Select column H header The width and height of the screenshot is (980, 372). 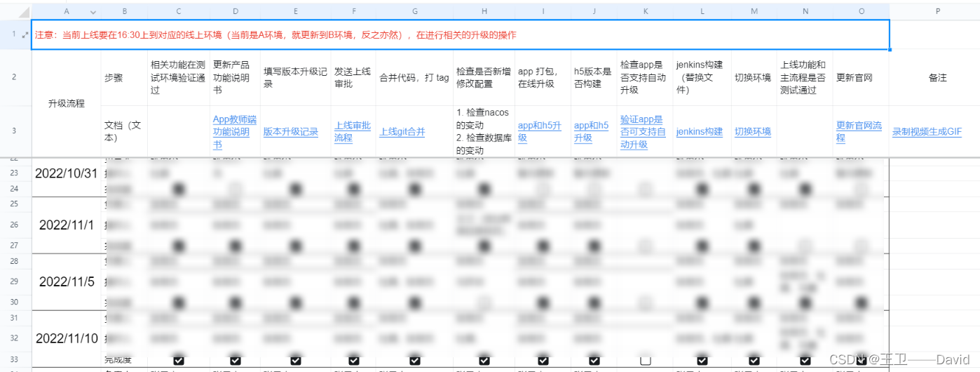pyautogui.click(x=484, y=12)
